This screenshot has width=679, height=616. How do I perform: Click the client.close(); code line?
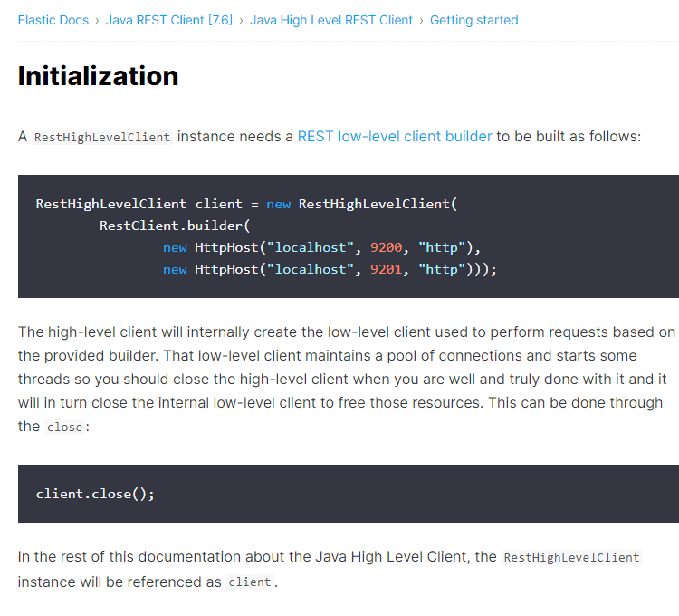click(95, 494)
